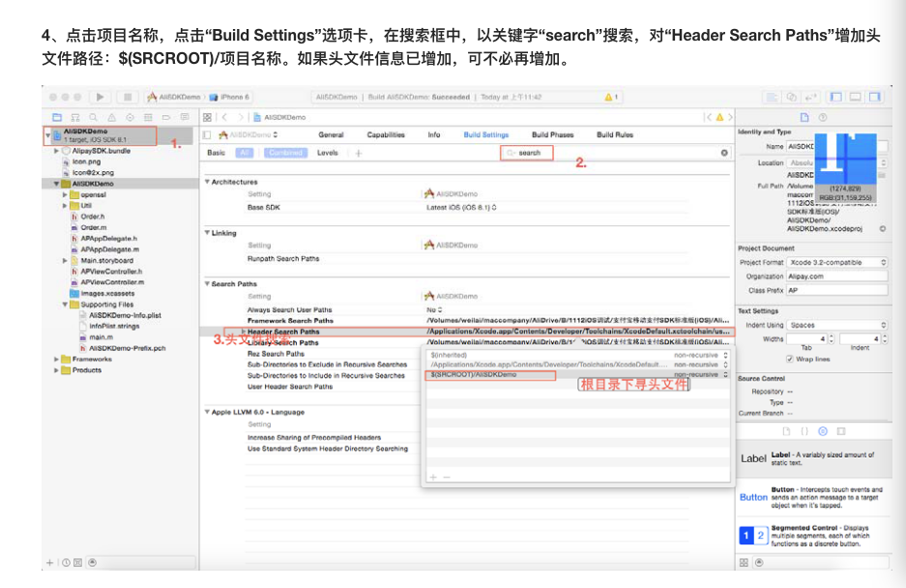The height and width of the screenshot is (588, 906).
Task: Open the Project Format dropdown
Action: [837, 262]
